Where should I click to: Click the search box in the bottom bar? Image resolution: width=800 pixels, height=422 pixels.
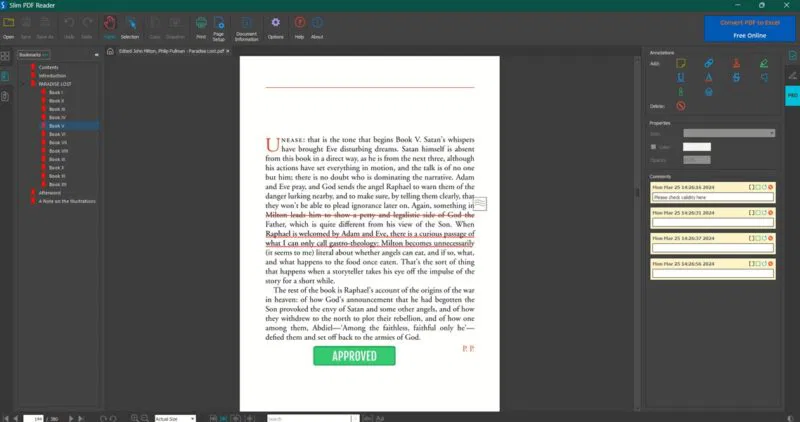click(310, 418)
